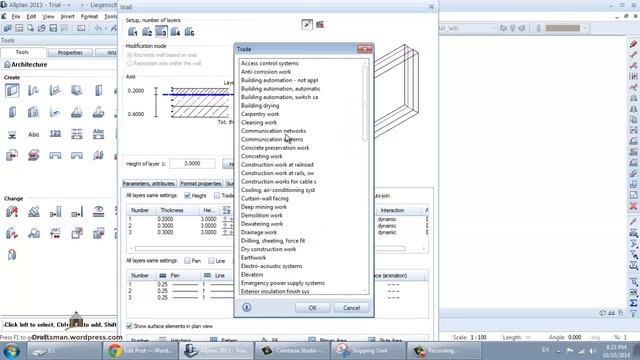The image size is (640, 360).
Task: Toggle the Height checkbox for all layers
Action: 187,196
